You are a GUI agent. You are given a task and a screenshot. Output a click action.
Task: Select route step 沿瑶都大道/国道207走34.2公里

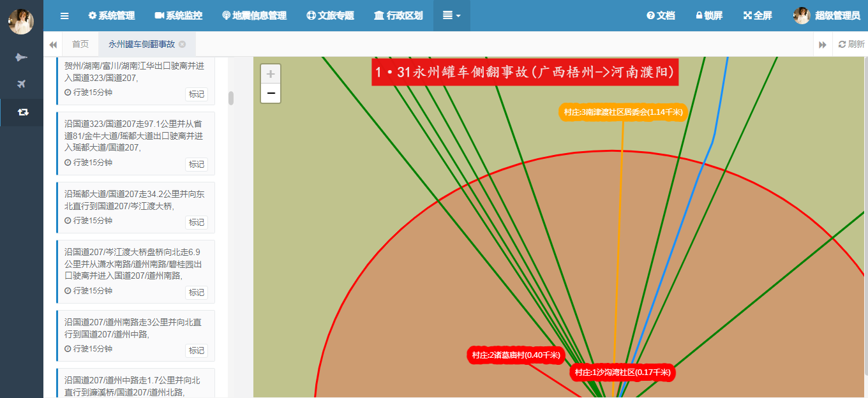135,207
